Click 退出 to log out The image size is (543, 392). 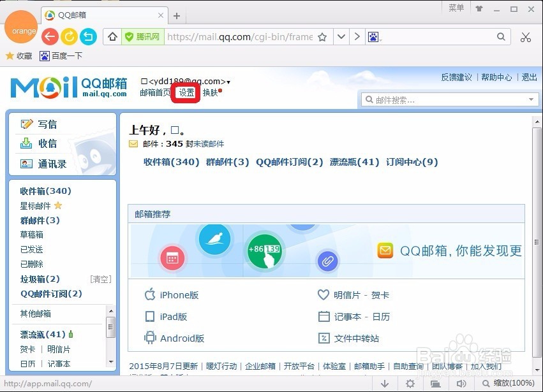529,77
